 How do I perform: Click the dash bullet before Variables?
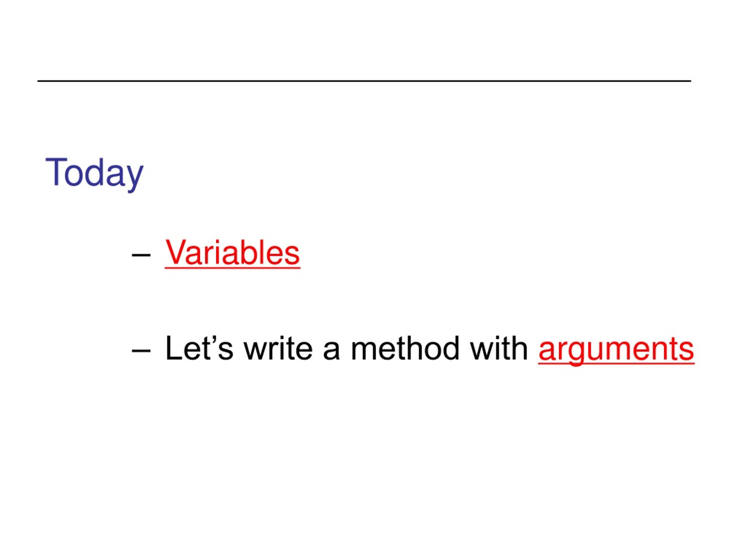[141, 256]
